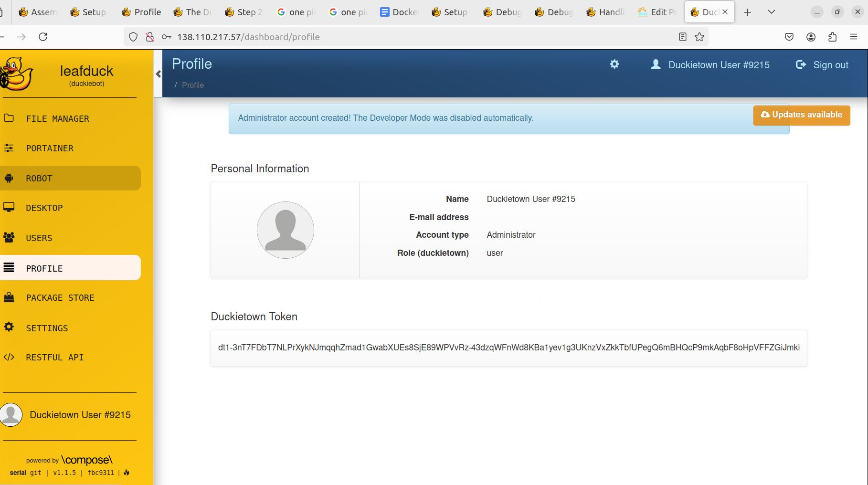Click Package Store bag icon
Viewport: 868px width, 485px height.
coord(9,297)
